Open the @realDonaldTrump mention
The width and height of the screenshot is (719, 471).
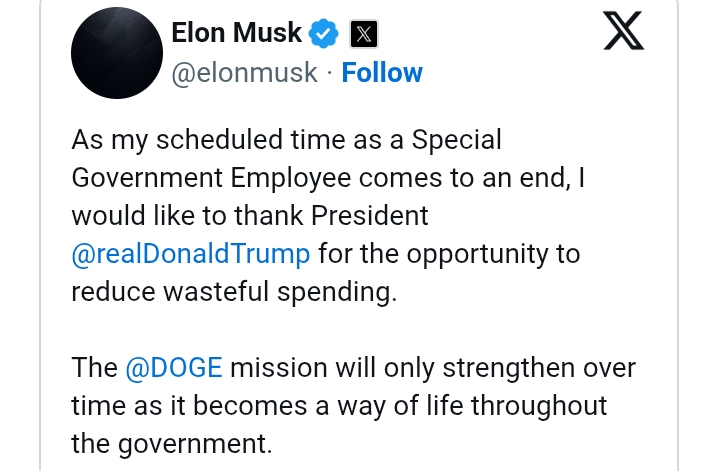pyautogui.click(x=191, y=253)
